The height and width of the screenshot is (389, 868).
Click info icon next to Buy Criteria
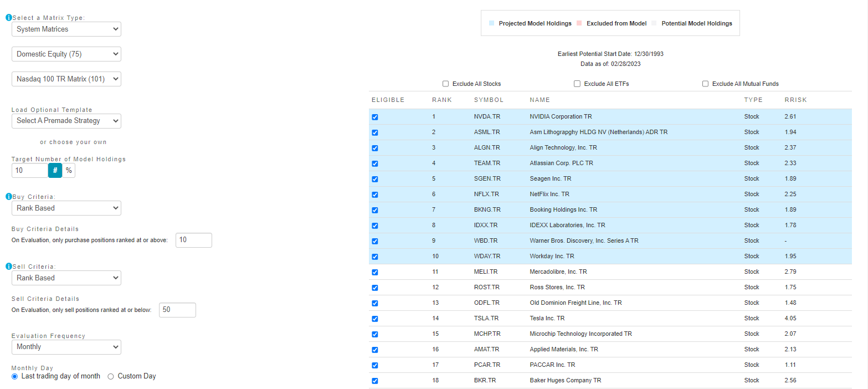click(8, 197)
